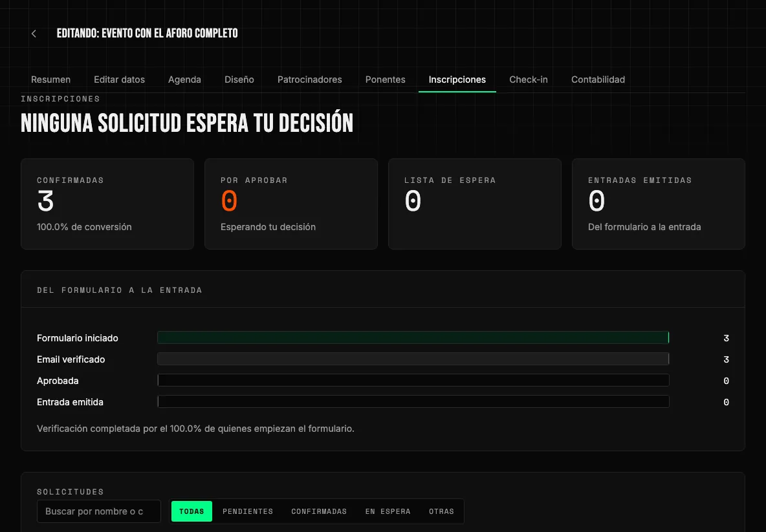Click the Aprobada progress bar
Viewport: 766px width, 532px height.
click(x=413, y=381)
